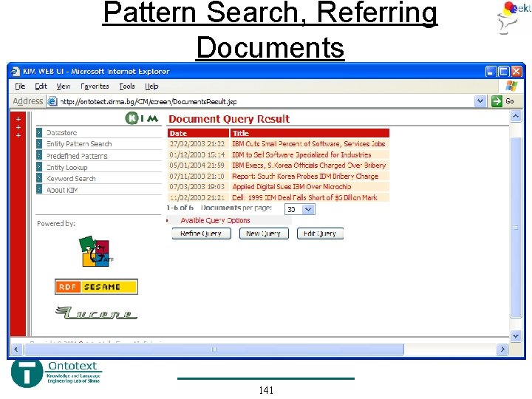
Task: Click the arrow icon beside Entity Pattern Search
Action: click(39, 143)
